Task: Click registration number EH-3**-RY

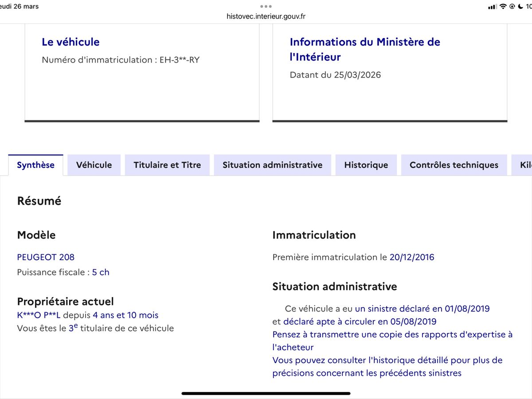Action: click(x=180, y=60)
